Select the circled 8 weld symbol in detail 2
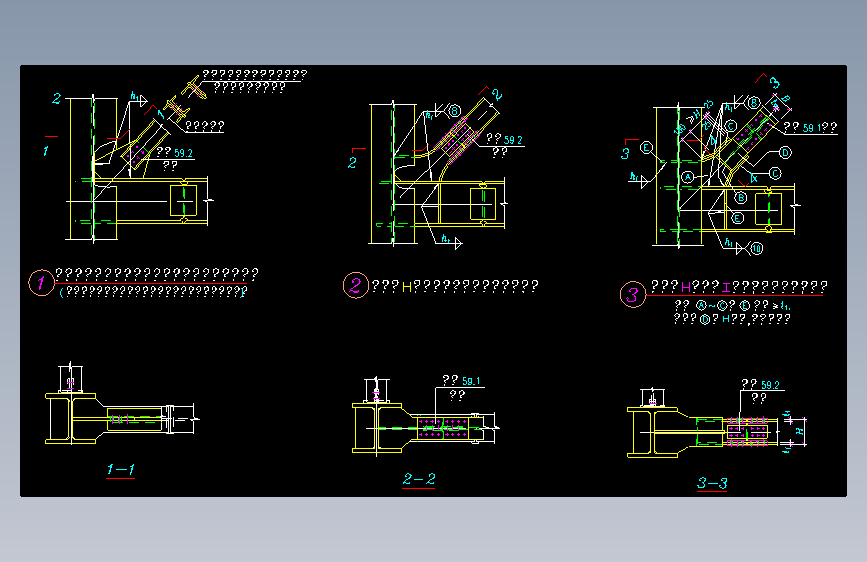Image resolution: width=867 pixels, height=562 pixels. tap(454, 111)
